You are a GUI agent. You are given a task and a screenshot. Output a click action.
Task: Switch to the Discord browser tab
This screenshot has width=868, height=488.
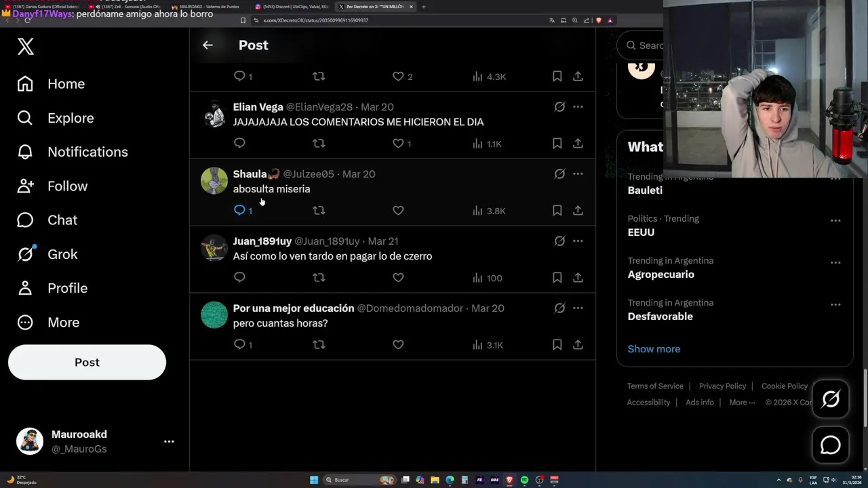tap(292, 7)
